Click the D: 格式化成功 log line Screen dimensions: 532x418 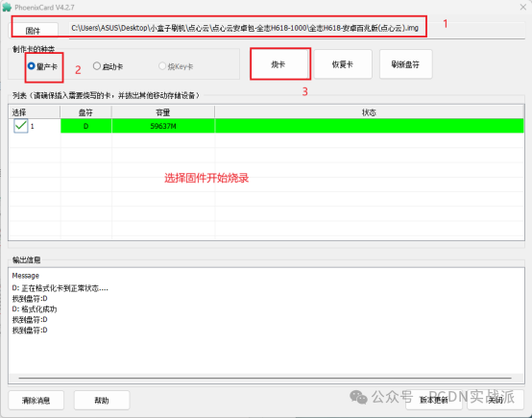pos(35,309)
